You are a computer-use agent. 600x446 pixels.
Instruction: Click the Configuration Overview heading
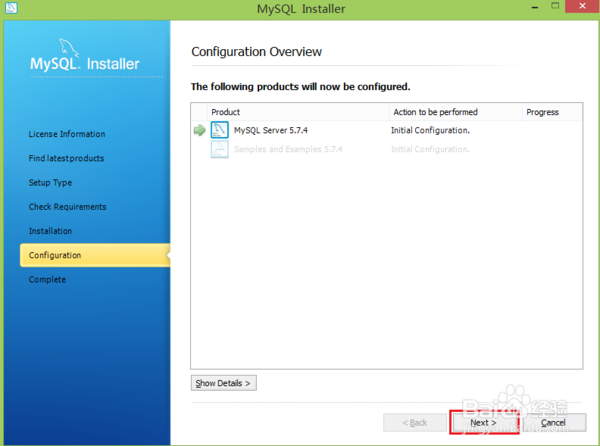[256, 52]
